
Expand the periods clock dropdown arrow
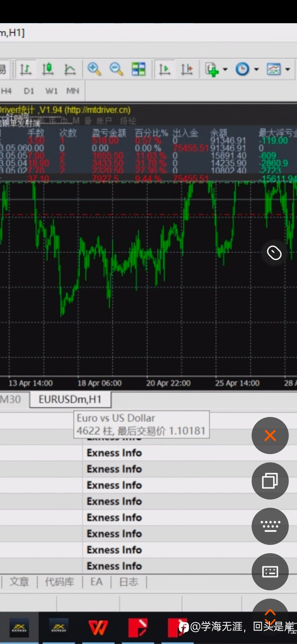[x=256, y=69]
